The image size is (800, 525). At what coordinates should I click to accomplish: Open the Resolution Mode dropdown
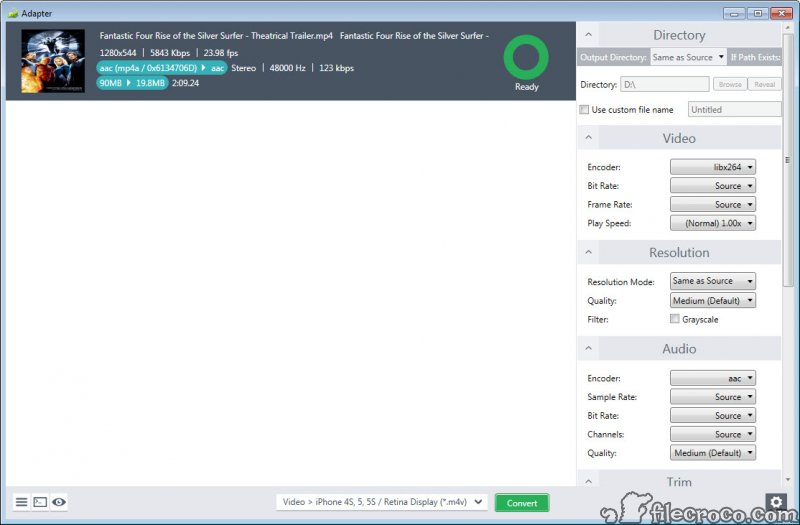tap(712, 281)
